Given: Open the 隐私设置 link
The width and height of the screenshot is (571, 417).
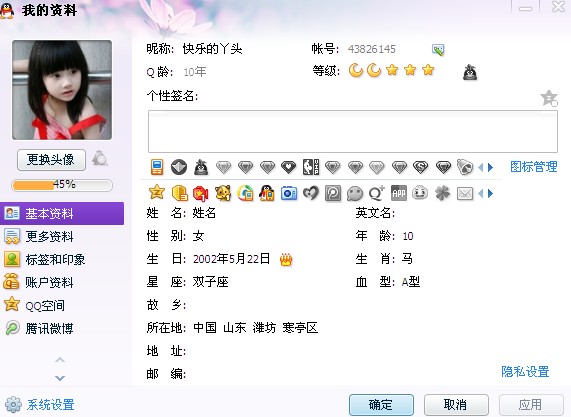Looking at the screenshot, I should 525,372.
